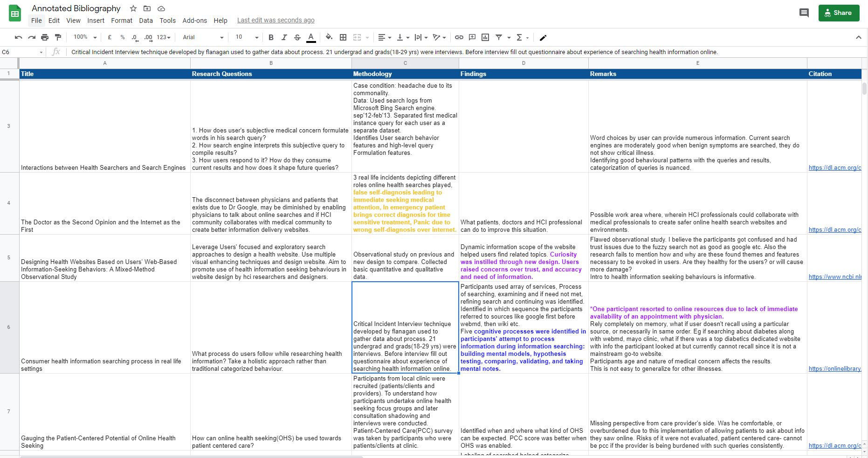
Task: Open text wrapping dropdown
Action: (421, 37)
